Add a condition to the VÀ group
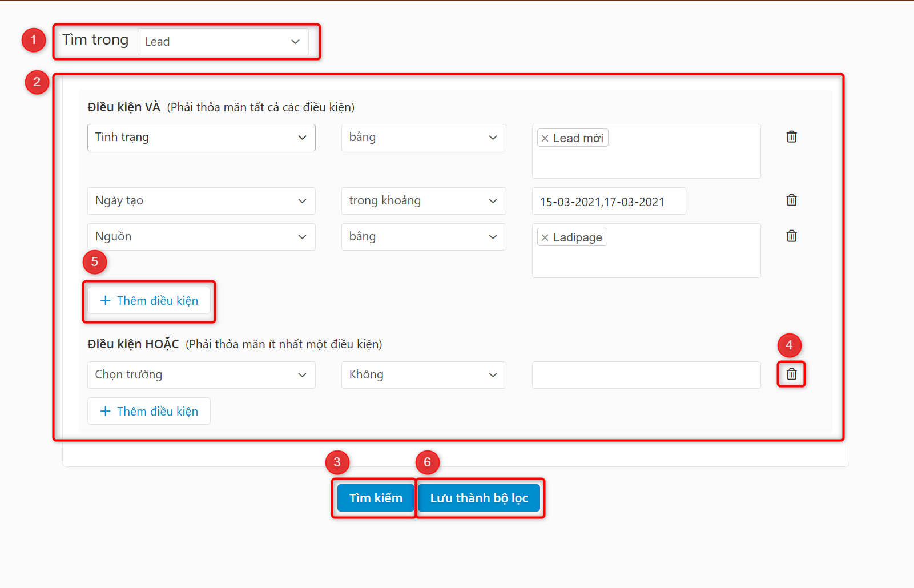Image resolution: width=914 pixels, height=588 pixels. click(149, 301)
